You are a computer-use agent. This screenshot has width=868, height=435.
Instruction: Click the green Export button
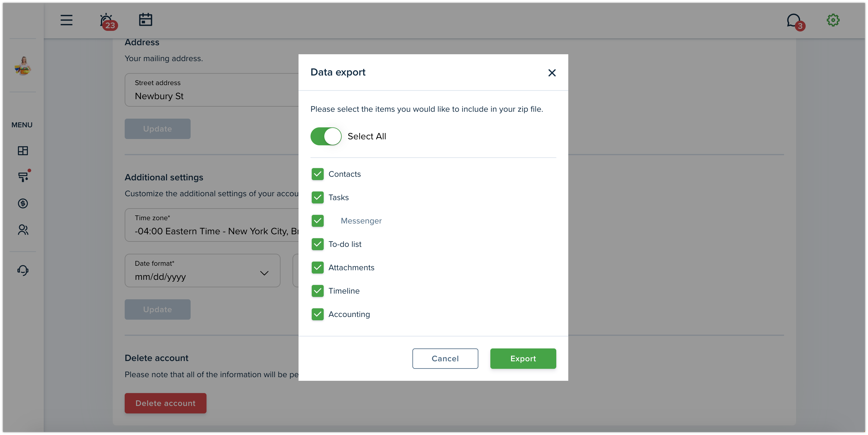tap(523, 359)
